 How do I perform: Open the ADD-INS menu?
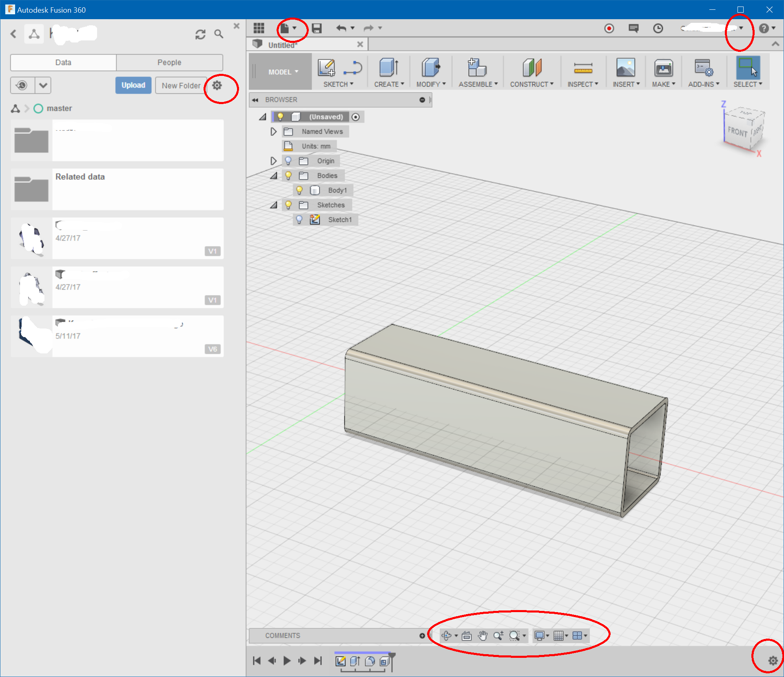pyautogui.click(x=704, y=84)
